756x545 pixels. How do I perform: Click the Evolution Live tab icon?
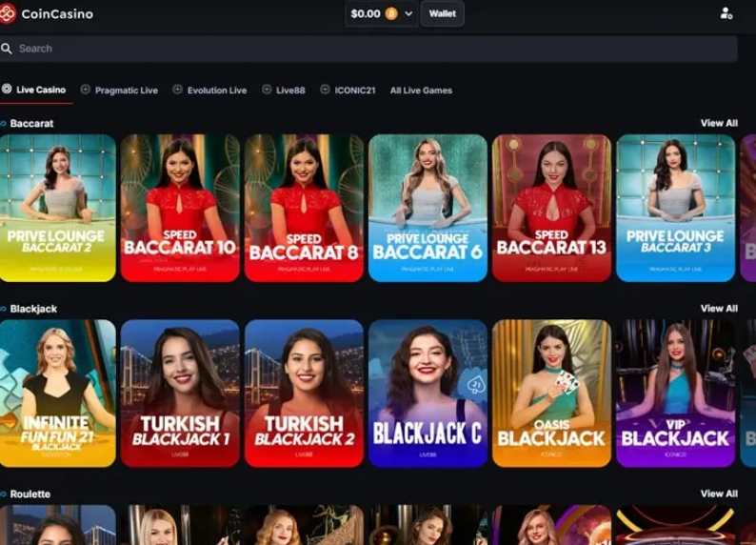click(177, 90)
